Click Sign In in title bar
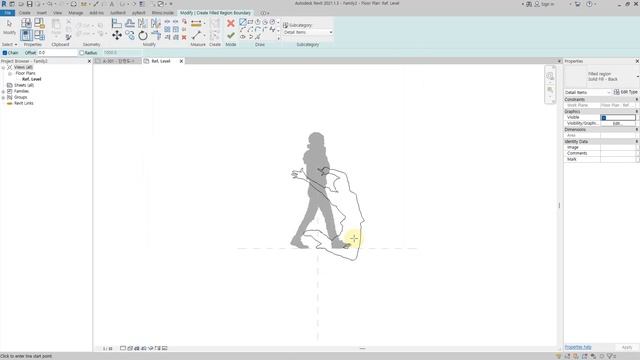The image size is (640, 360). click(x=545, y=4)
